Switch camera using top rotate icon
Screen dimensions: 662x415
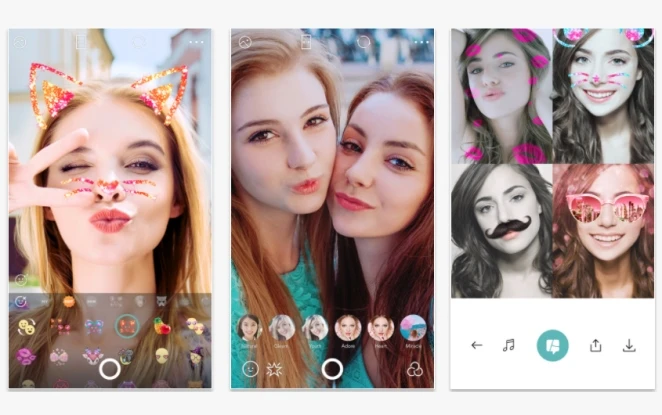click(x=364, y=43)
